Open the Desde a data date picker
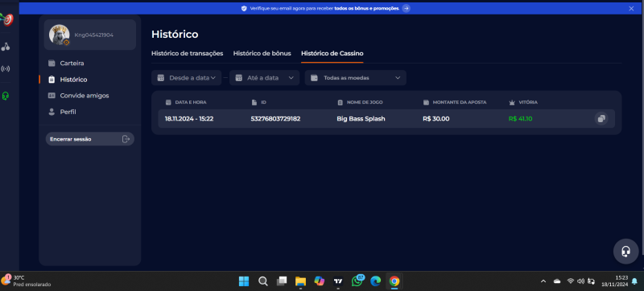The height and width of the screenshot is (291, 644). click(187, 78)
